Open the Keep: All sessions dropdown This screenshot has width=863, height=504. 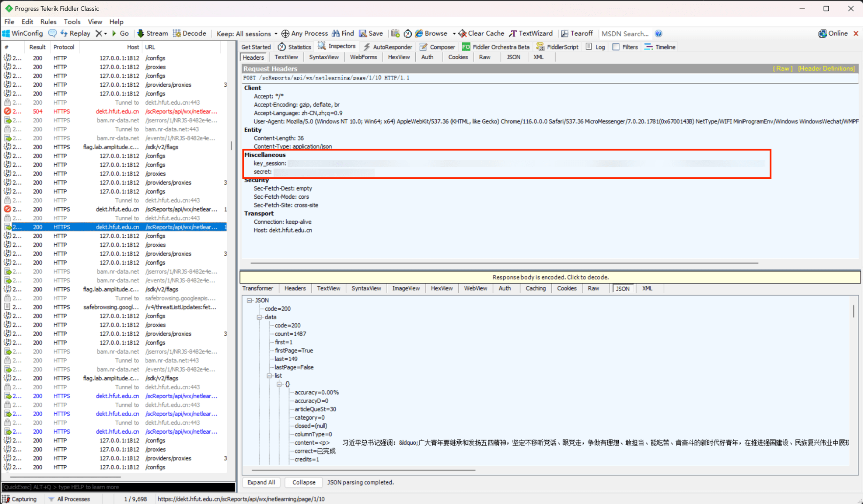(247, 33)
